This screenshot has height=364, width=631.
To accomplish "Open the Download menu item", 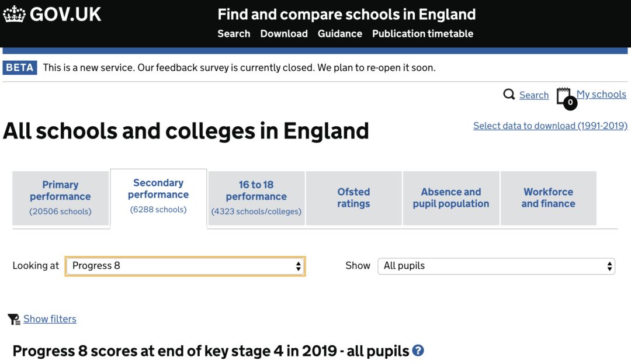I will 284,34.
